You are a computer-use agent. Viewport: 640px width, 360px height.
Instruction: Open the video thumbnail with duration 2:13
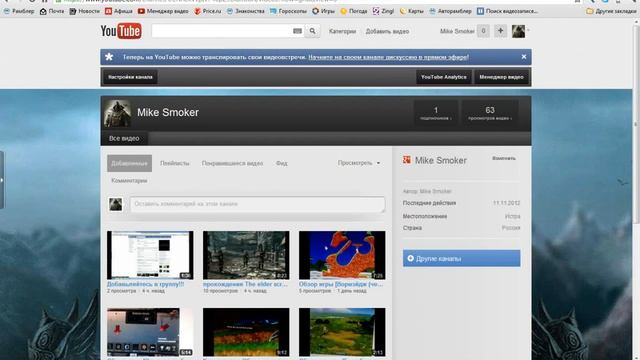pos(342,332)
